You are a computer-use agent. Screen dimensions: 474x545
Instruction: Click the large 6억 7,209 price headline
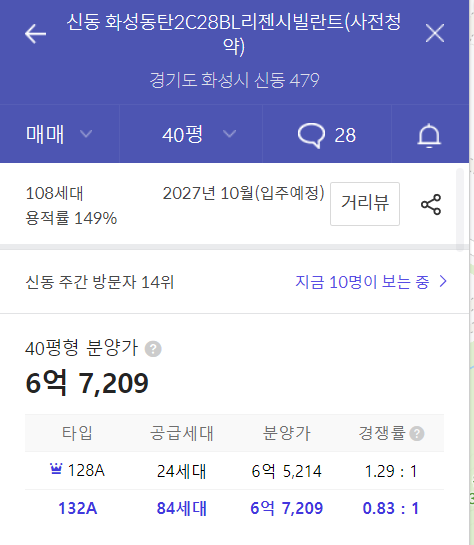coord(87,383)
